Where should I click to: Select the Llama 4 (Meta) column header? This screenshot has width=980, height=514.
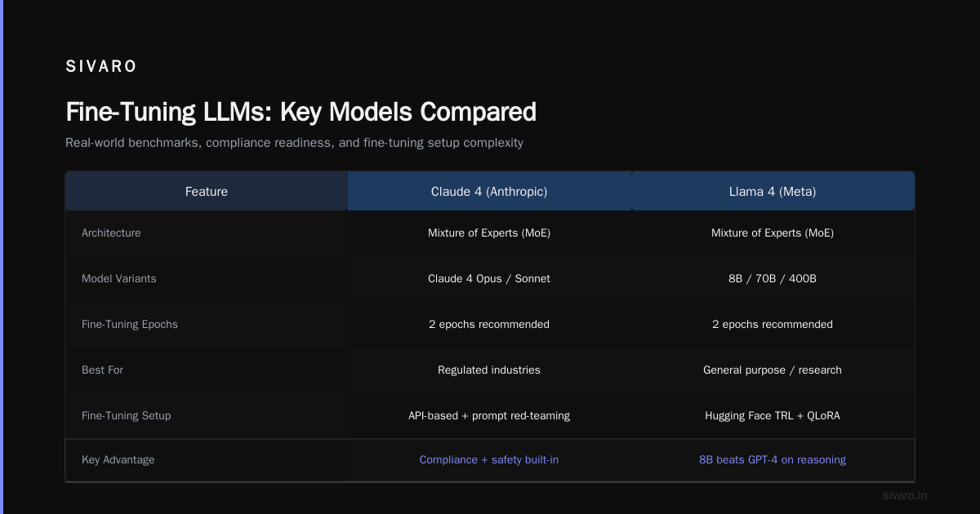(773, 192)
